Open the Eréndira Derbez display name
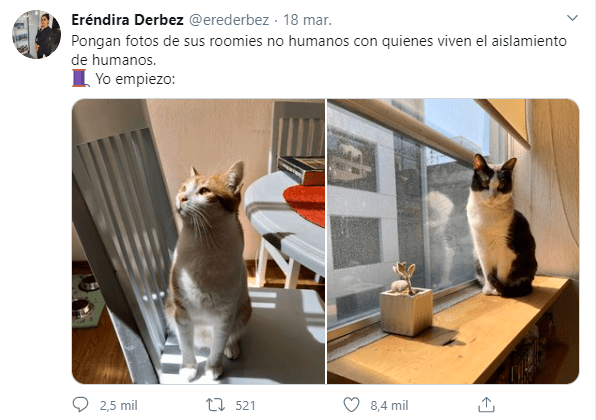Screen dimensions: 596x420 coord(127,20)
